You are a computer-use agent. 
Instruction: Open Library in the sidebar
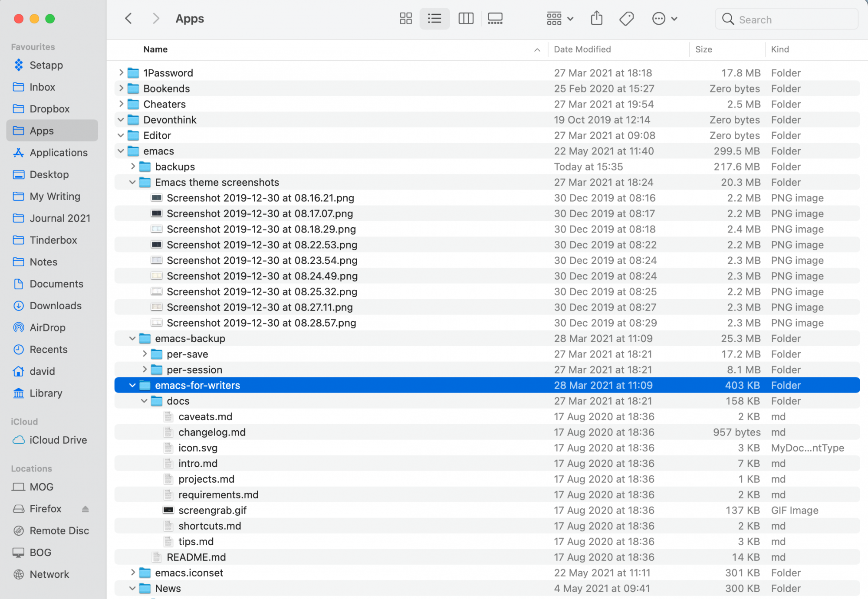[52, 393]
